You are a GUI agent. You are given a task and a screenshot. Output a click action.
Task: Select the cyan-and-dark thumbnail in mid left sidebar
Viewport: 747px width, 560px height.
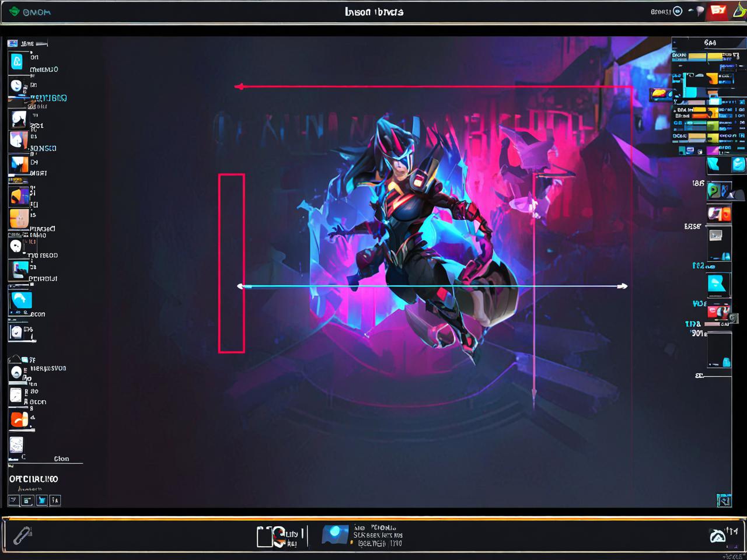(20, 269)
